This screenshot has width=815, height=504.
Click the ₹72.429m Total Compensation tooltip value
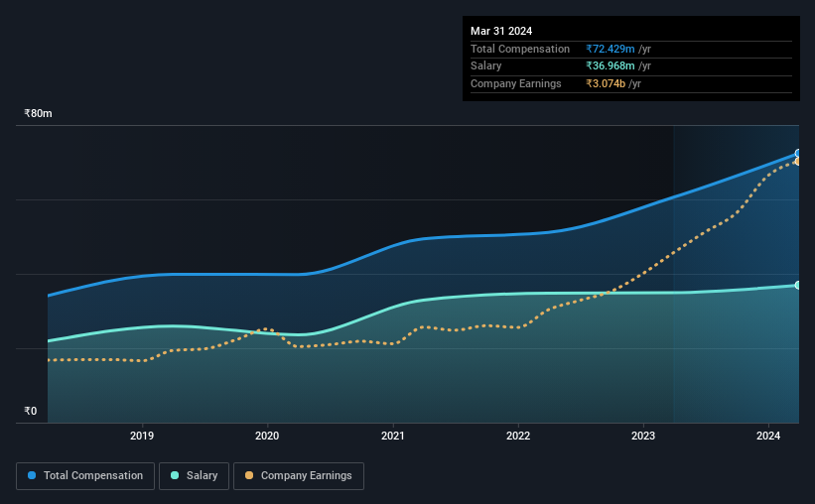[x=611, y=49]
